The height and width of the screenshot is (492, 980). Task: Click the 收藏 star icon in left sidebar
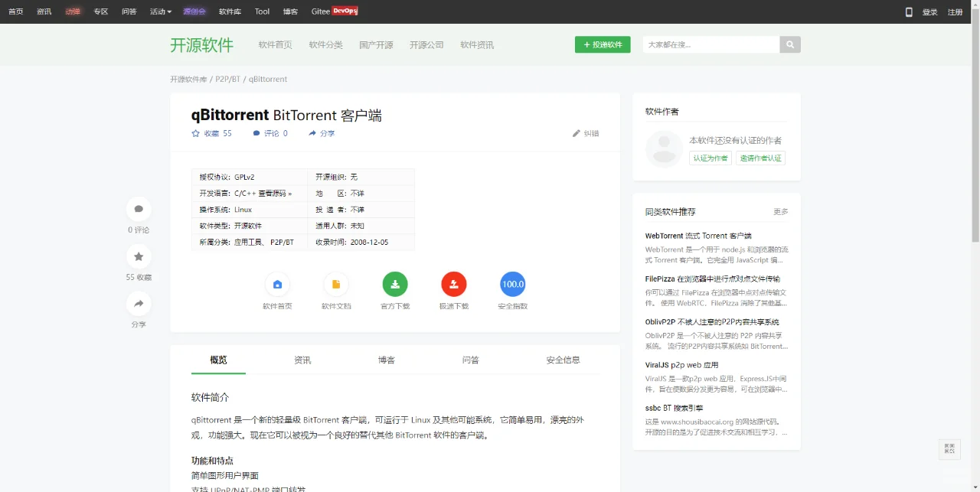click(x=139, y=256)
